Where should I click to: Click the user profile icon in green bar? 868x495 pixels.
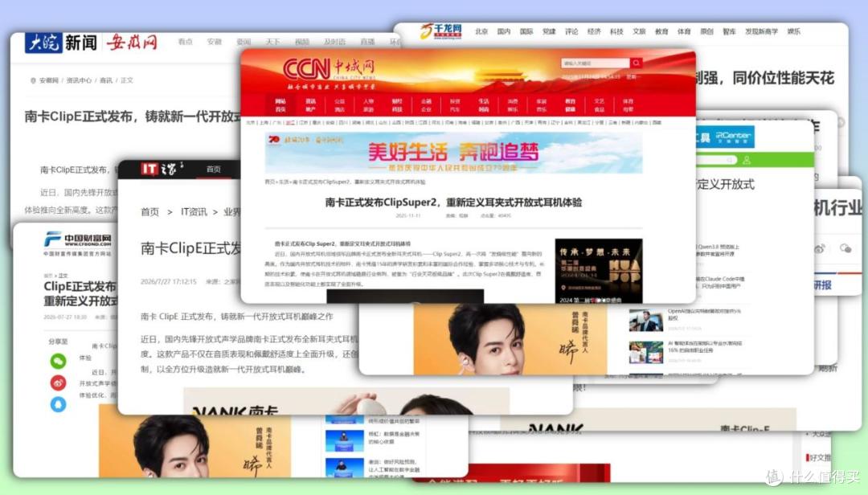click(746, 160)
